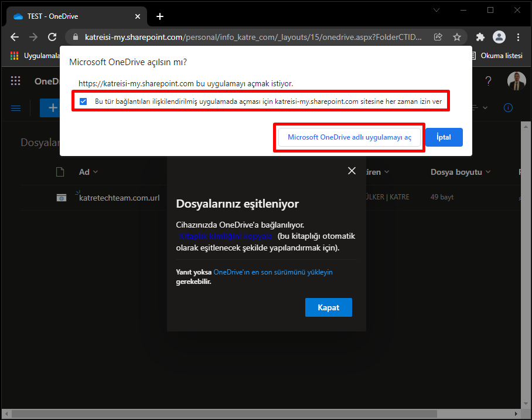This screenshot has height=420, width=532.
Task: Click the katretechteam.com.url file icon
Action: pyautogui.click(x=62, y=198)
